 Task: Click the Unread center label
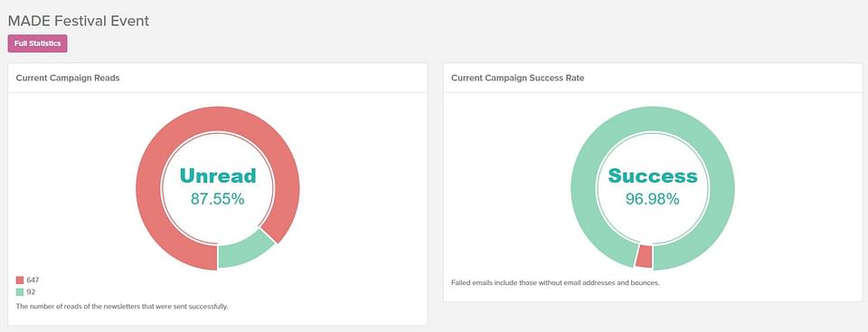(218, 175)
